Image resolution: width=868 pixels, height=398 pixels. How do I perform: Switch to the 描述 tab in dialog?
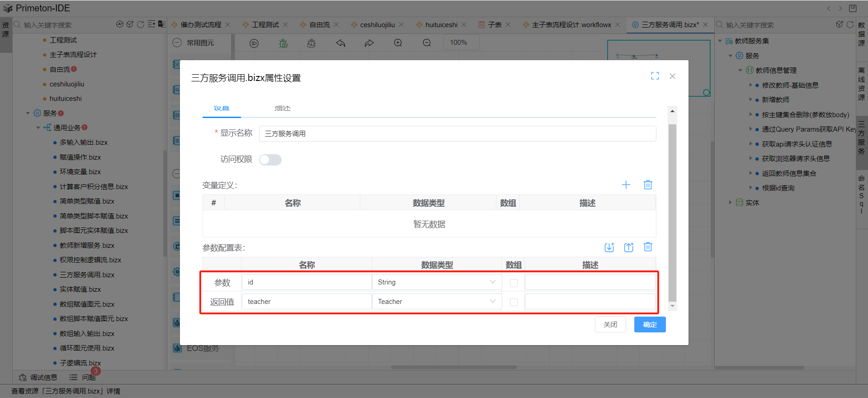283,109
